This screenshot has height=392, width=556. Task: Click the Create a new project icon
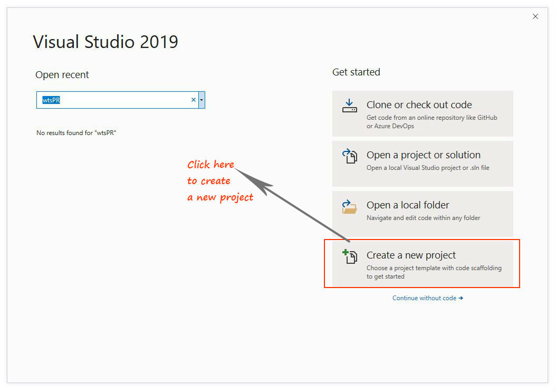coord(350,256)
